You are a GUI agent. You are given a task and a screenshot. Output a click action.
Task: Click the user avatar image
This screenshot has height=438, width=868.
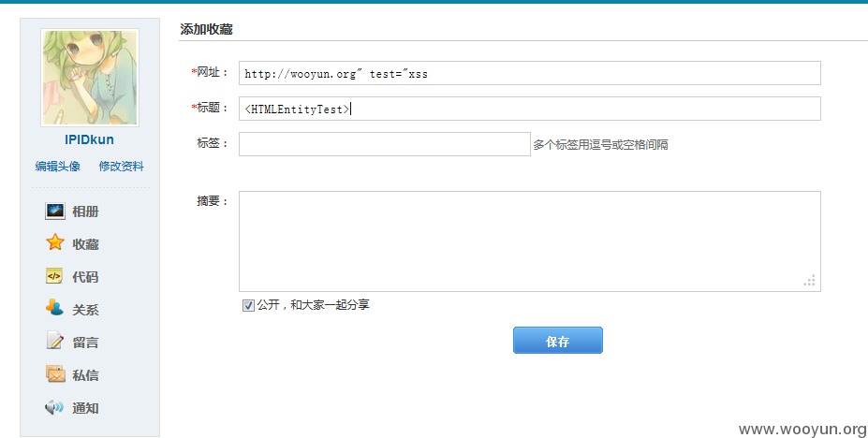[90, 78]
